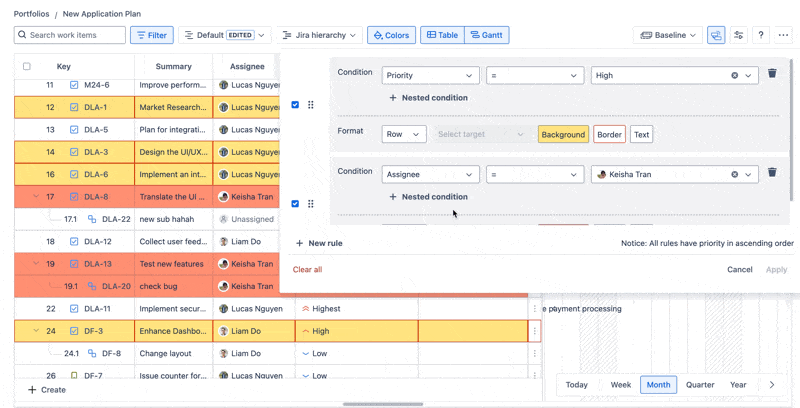Clear the High priority value with X icon
This screenshot has height=408, width=800.
pos(734,75)
